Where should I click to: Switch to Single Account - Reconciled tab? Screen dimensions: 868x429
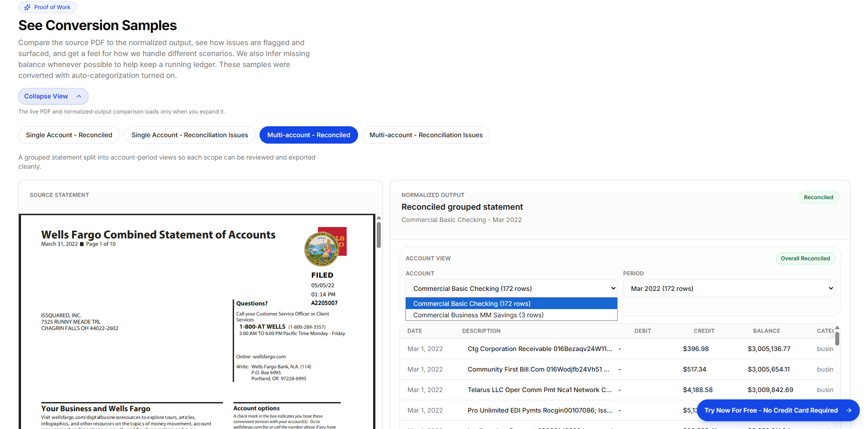click(69, 135)
